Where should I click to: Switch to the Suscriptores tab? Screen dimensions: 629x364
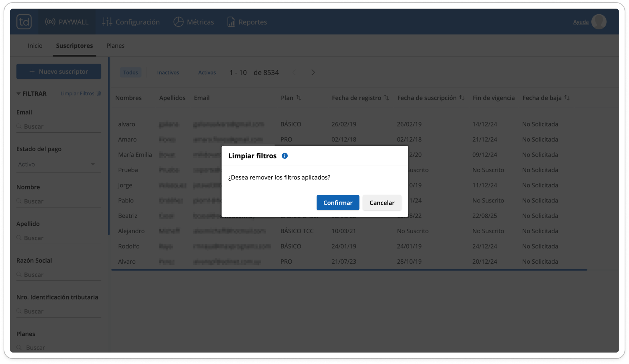tap(75, 46)
